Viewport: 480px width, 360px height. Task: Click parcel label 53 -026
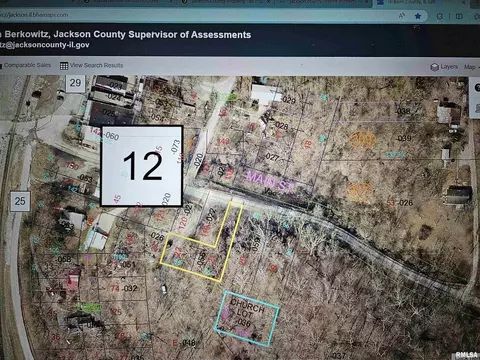400,203
